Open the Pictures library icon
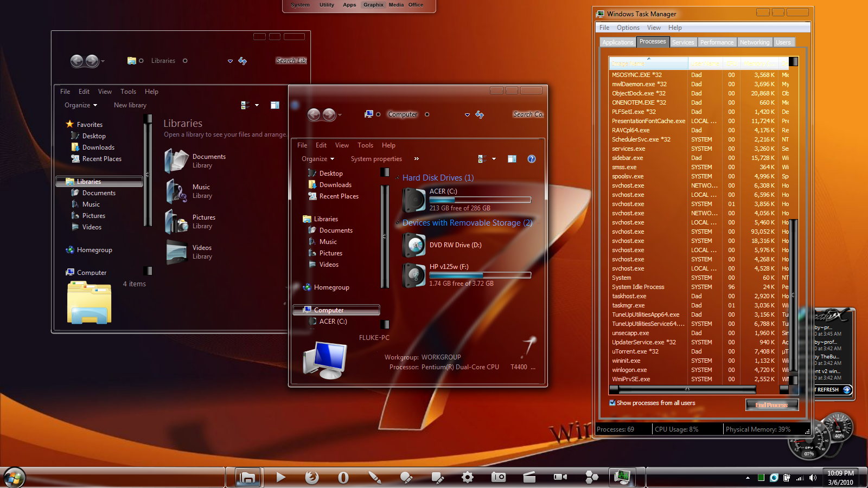 click(177, 221)
